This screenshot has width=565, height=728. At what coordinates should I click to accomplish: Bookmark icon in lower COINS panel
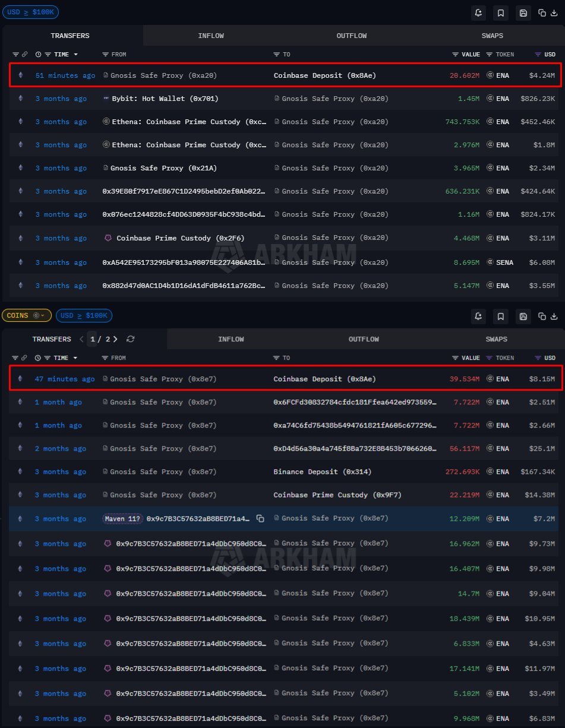tap(501, 316)
